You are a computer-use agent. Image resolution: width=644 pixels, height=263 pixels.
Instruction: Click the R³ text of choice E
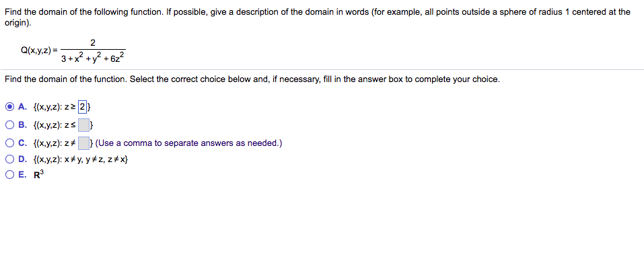click(39, 175)
